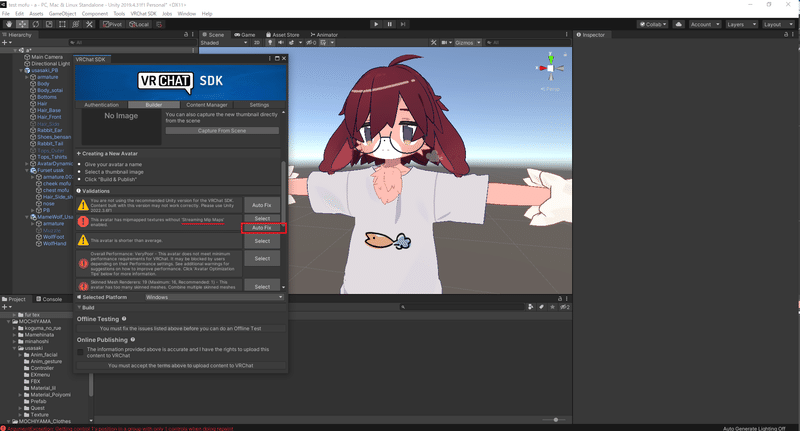
Task: Pause the game playback
Action: 390,24
